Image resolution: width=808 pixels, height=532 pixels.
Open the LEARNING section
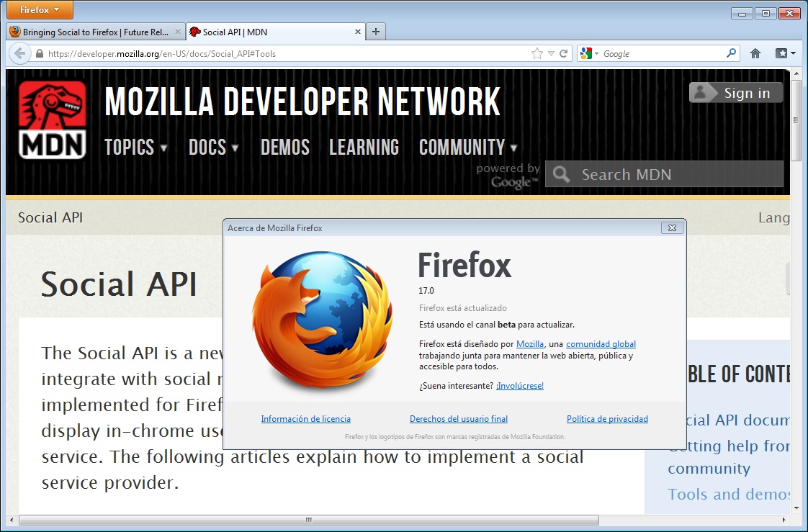[364, 148]
